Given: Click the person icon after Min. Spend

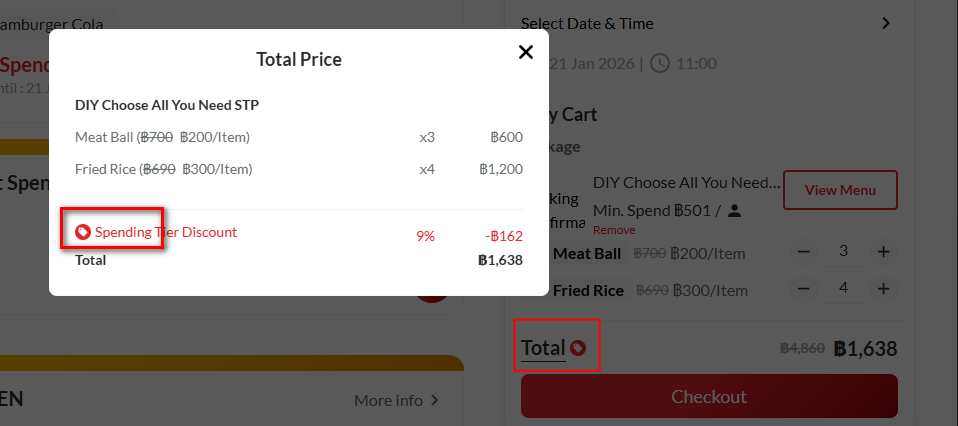Looking at the screenshot, I should pos(734,211).
